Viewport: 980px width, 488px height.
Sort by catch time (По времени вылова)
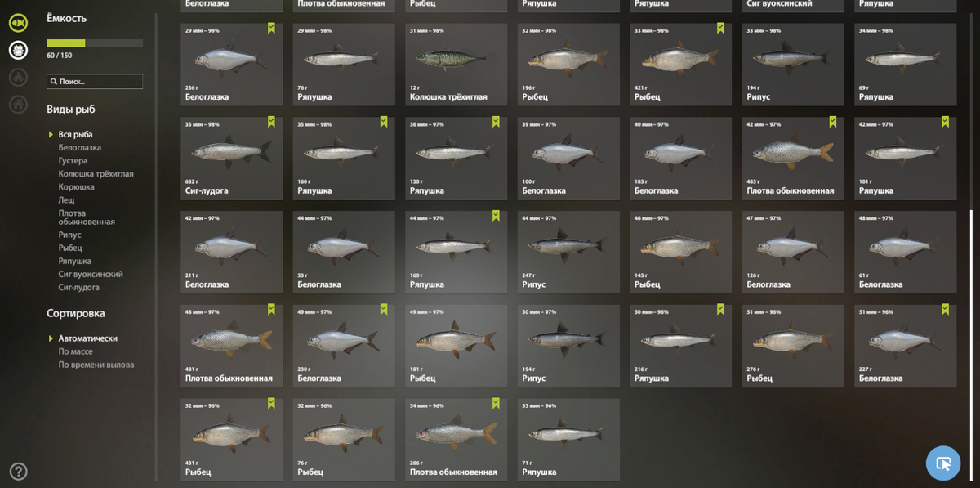(96, 365)
